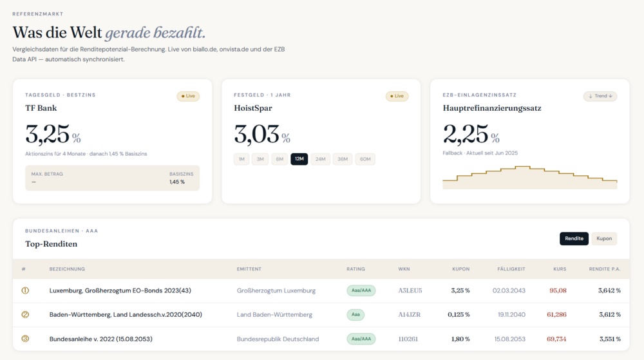
Task: Click the HoistSpar card title
Action: 253,108
